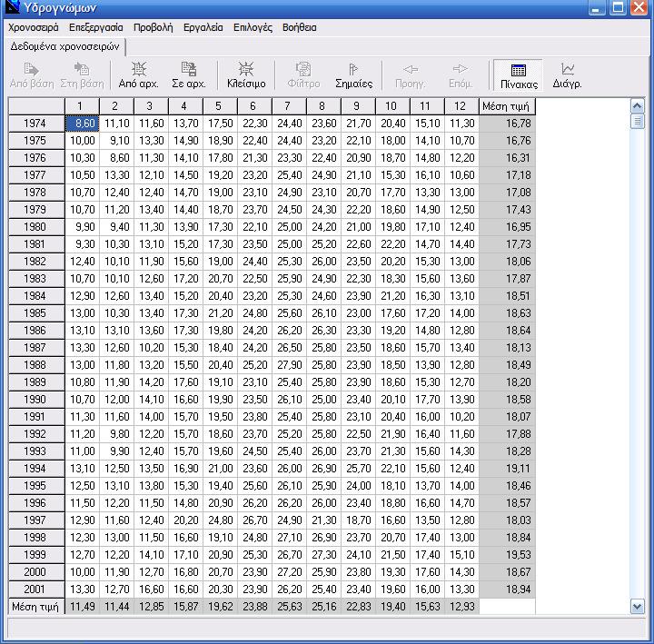Click cell 27,90 in 1988 row
Viewport: 654px width, 644px height.
[x=289, y=365]
